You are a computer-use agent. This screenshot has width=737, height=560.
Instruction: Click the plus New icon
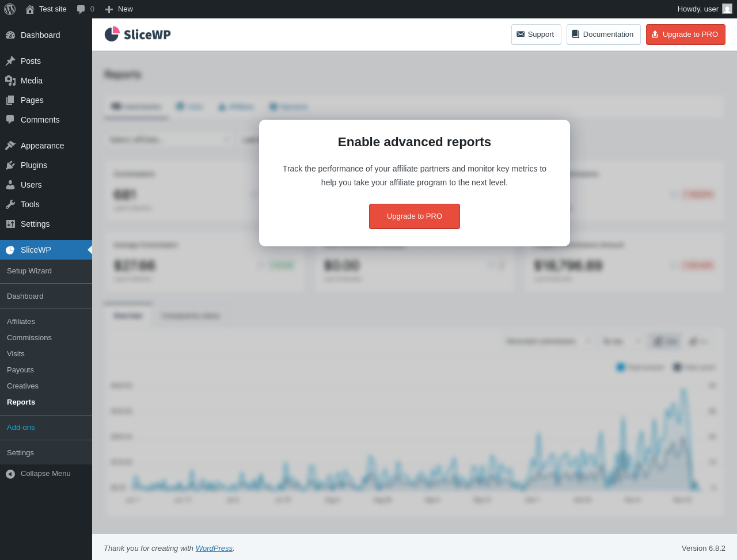(x=109, y=9)
